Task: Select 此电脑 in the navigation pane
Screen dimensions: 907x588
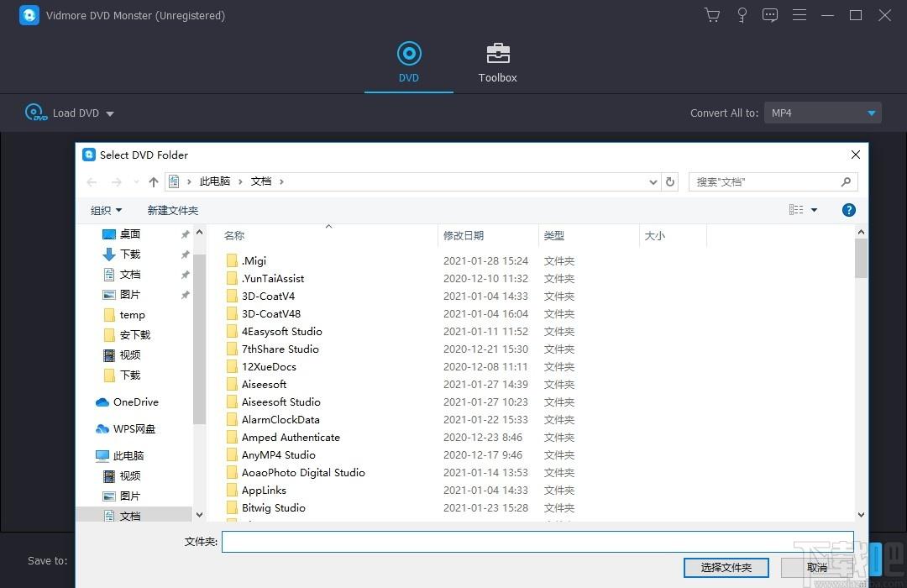Action: [x=128, y=455]
